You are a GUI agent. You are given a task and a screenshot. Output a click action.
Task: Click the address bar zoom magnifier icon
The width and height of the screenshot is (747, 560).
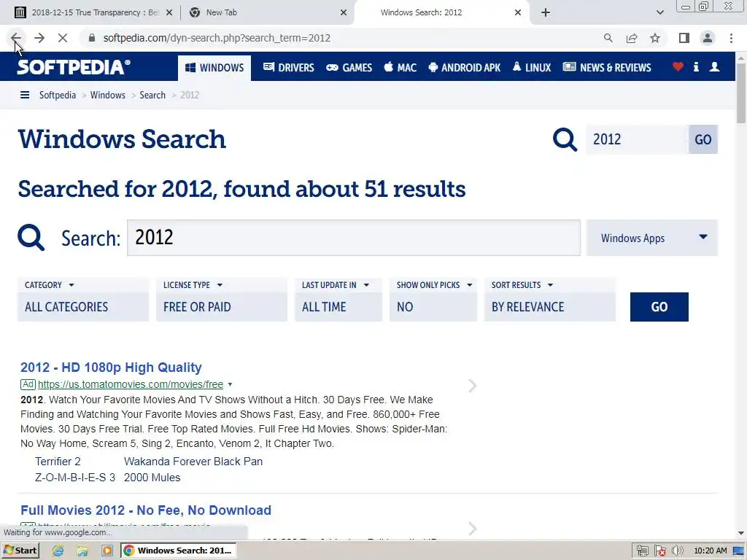pos(608,38)
